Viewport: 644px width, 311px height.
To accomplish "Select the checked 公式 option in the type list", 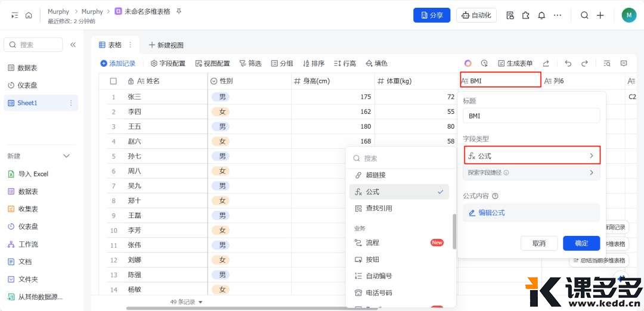I will click(399, 192).
